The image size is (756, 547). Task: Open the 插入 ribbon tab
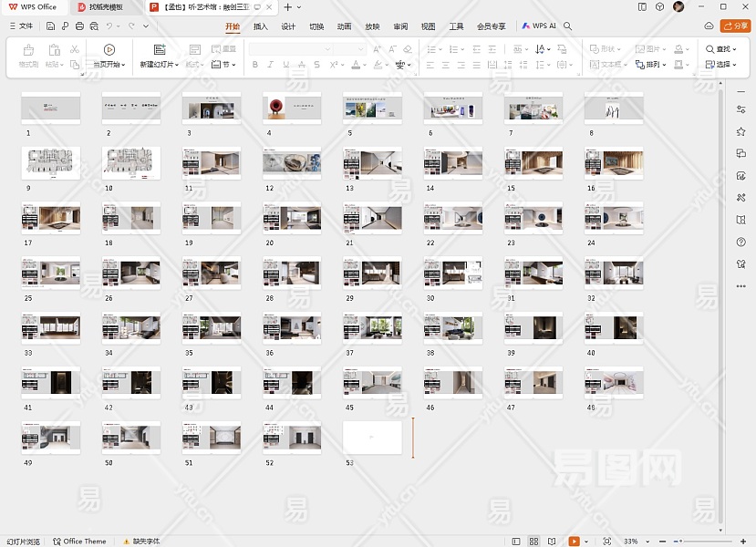click(261, 26)
